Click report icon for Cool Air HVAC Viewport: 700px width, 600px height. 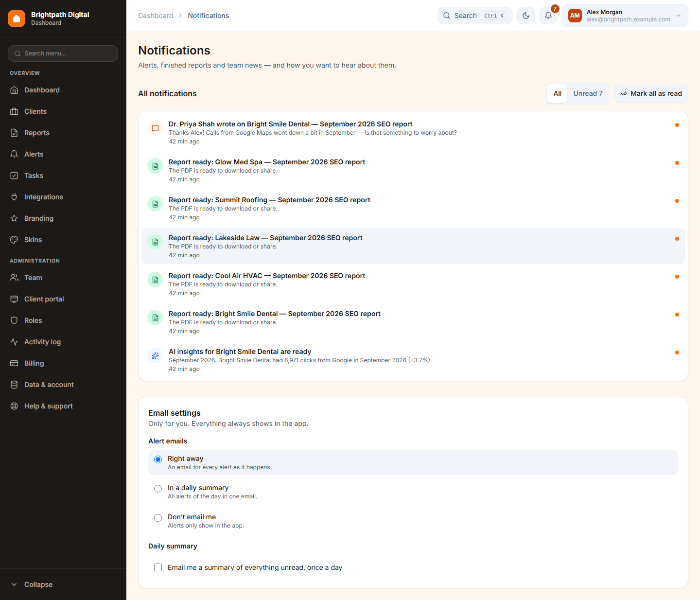[x=155, y=280]
